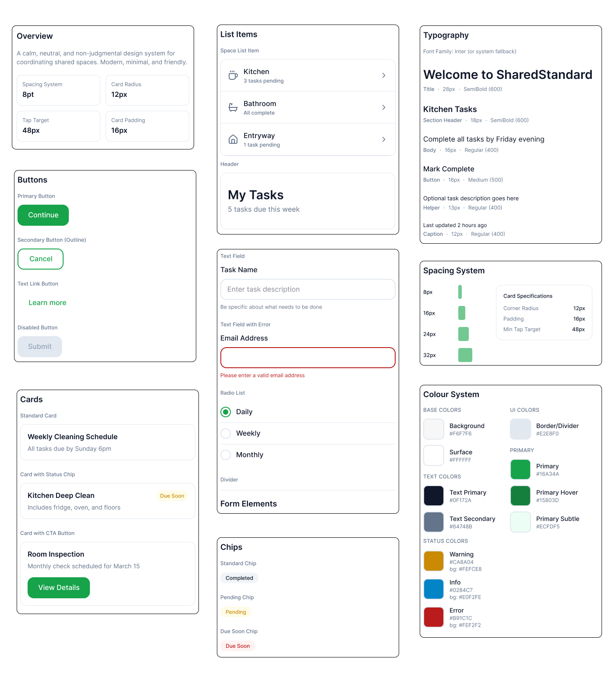Open the Kitchen row chevron

pyautogui.click(x=384, y=75)
